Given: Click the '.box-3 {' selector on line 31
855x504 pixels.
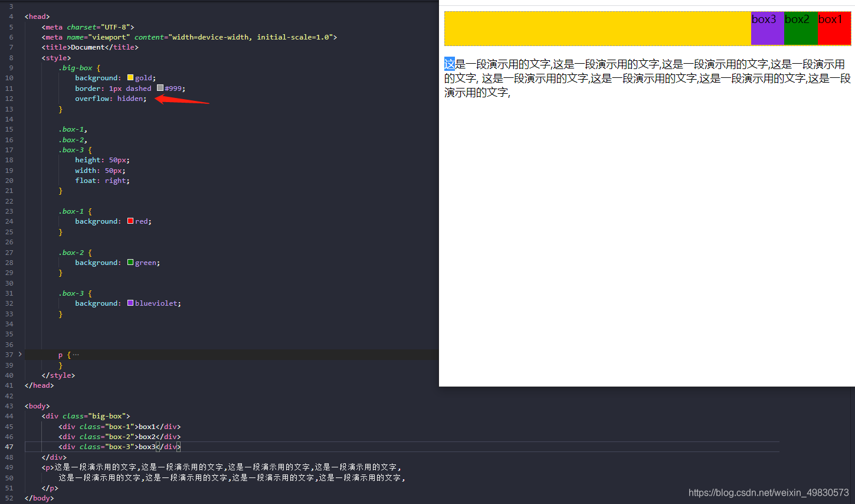Looking at the screenshot, I should pyautogui.click(x=75, y=293).
